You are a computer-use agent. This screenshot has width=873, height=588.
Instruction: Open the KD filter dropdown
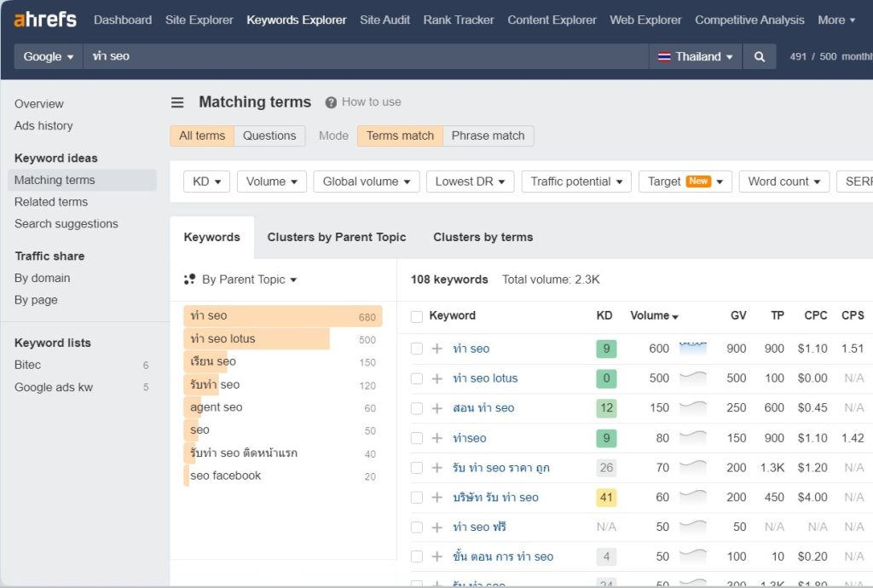pos(206,182)
